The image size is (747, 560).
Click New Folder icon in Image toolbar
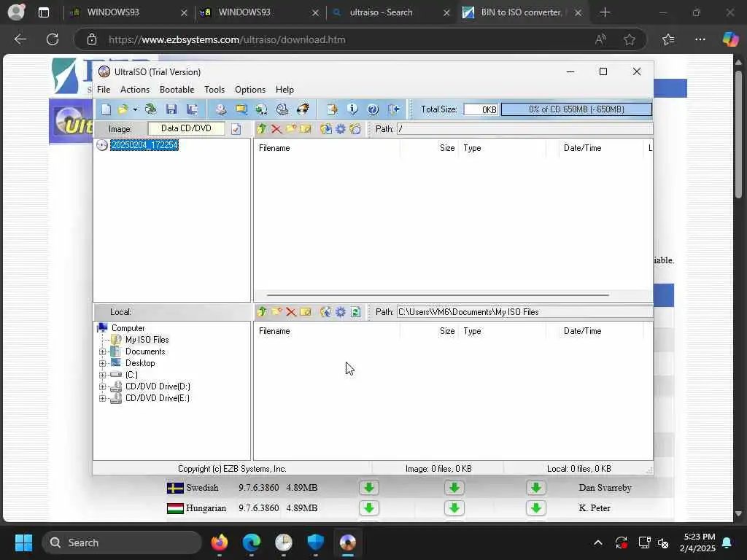tap(291, 129)
